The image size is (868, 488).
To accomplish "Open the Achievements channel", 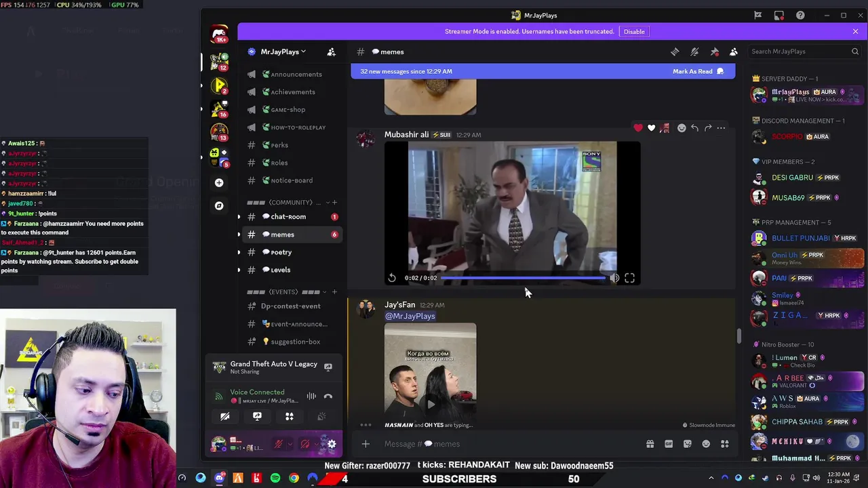I will (292, 91).
